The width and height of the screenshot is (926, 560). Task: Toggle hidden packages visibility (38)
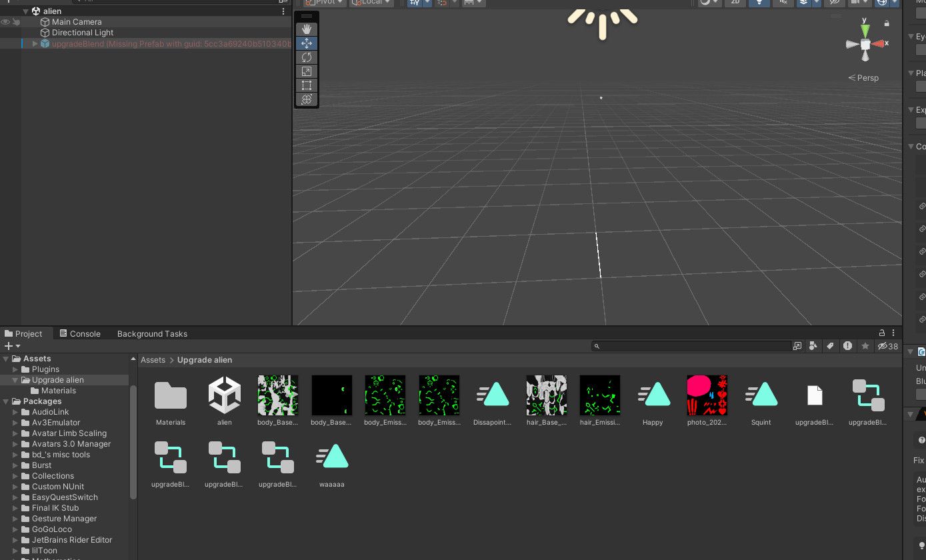tap(888, 346)
